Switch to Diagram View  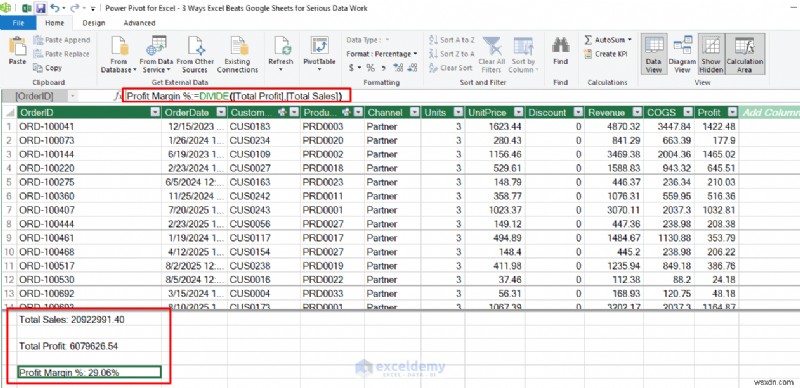(x=682, y=55)
